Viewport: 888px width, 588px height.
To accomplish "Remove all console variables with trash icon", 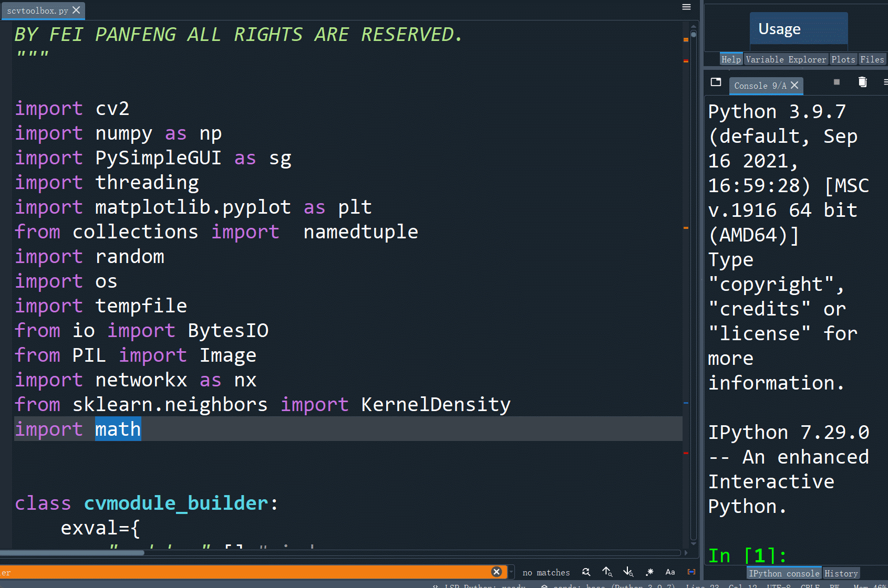I will [x=862, y=82].
